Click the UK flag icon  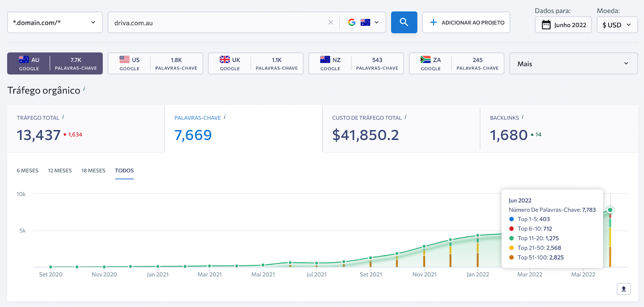pyautogui.click(x=225, y=59)
